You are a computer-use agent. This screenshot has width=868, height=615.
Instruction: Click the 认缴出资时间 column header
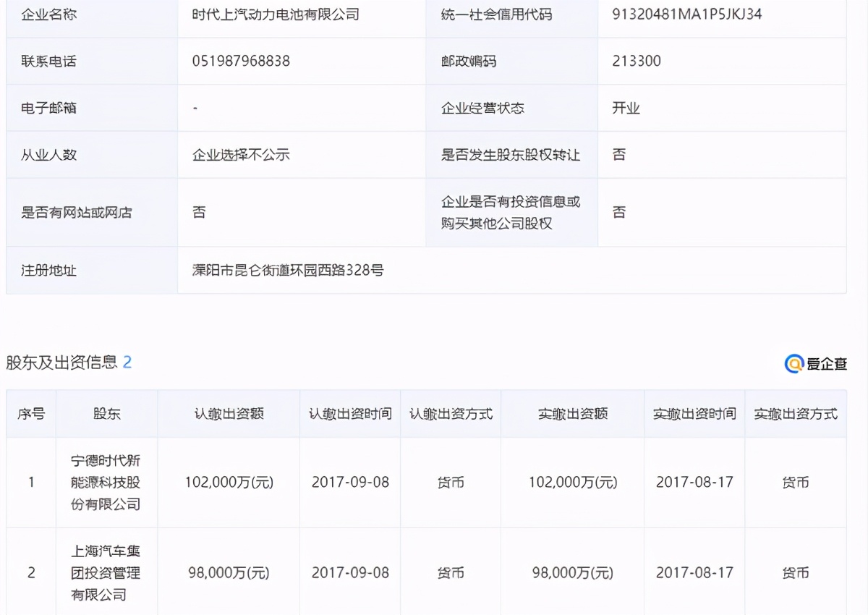click(x=350, y=414)
